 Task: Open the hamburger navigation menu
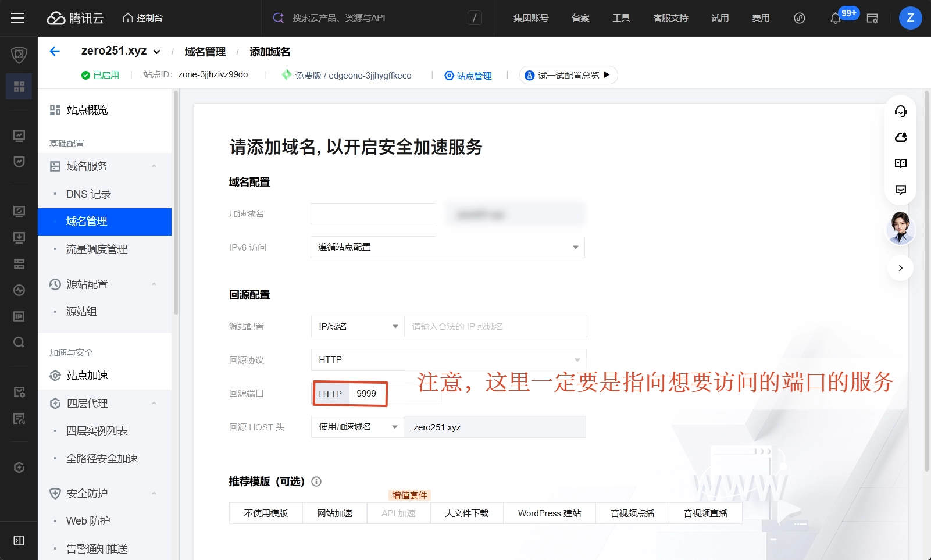[18, 18]
